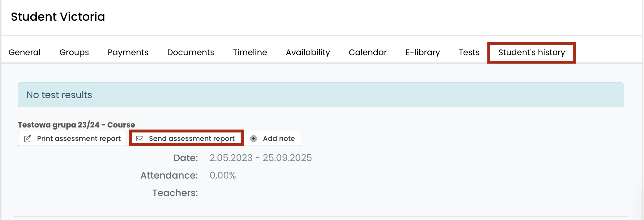Image resolution: width=644 pixels, height=220 pixels.
Task: Click the No test results banner
Action: click(320, 95)
